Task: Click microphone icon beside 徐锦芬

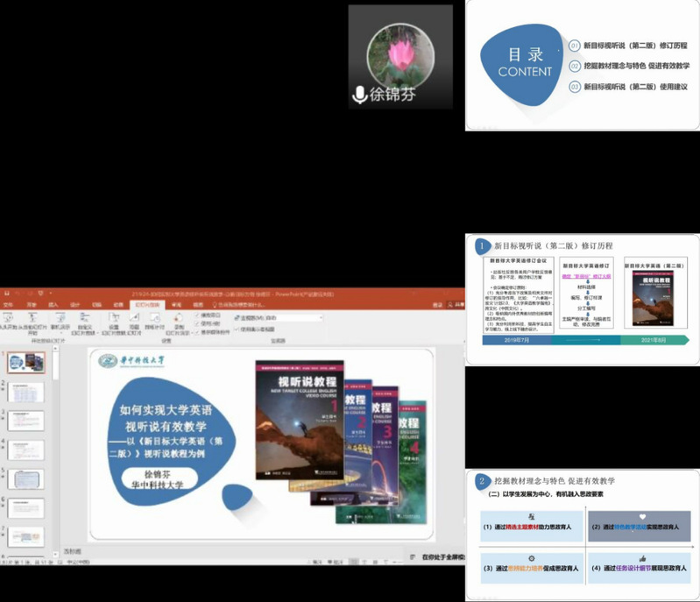Action: click(359, 95)
